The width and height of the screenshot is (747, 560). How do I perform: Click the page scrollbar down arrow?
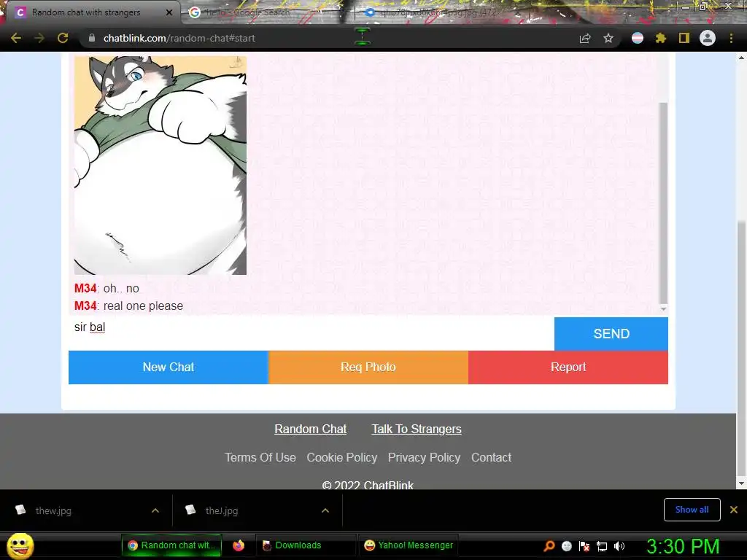[741, 484]
